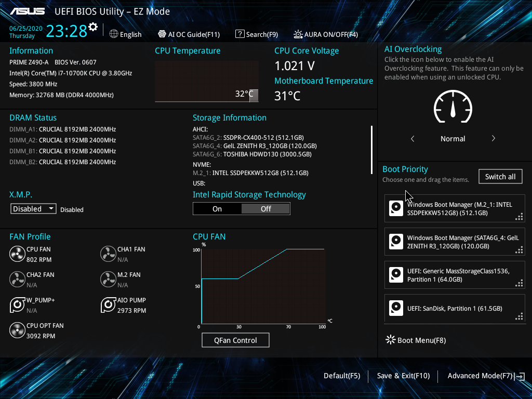Grab the drag handle of M.2_1 INTEL entry
Viewport: 532px width, 399px height.
tap(519, 217)
